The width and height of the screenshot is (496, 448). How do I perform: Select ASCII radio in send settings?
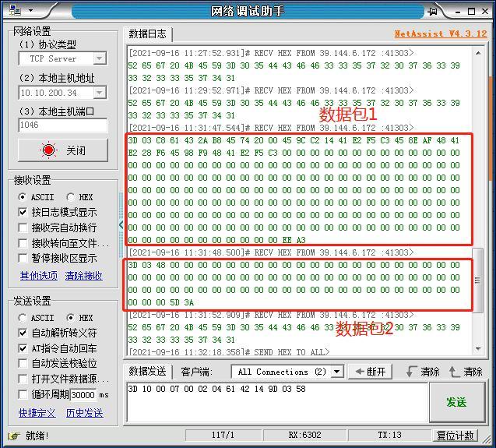pos(23,318)
